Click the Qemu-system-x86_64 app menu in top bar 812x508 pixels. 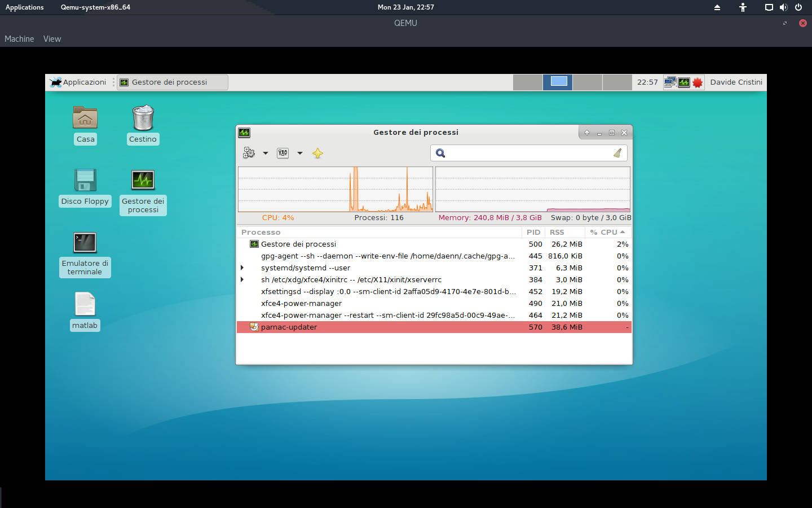(x=95, y=7)
